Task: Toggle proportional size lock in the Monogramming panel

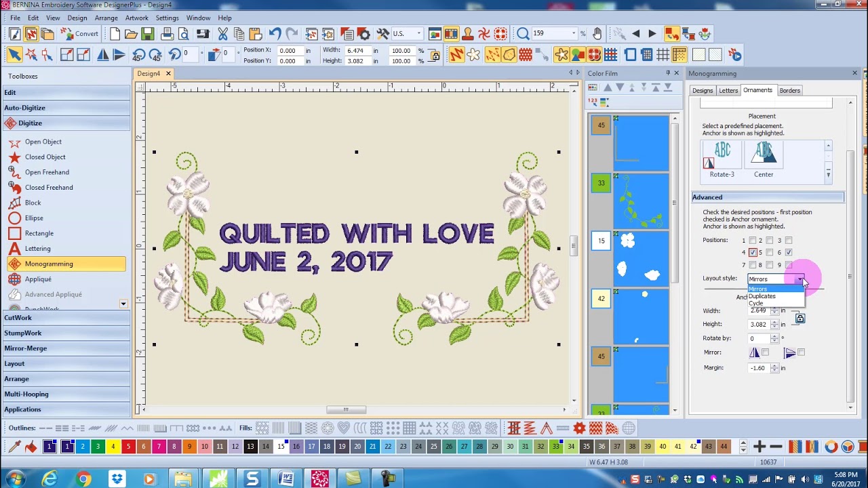Action: click(800, 318)
